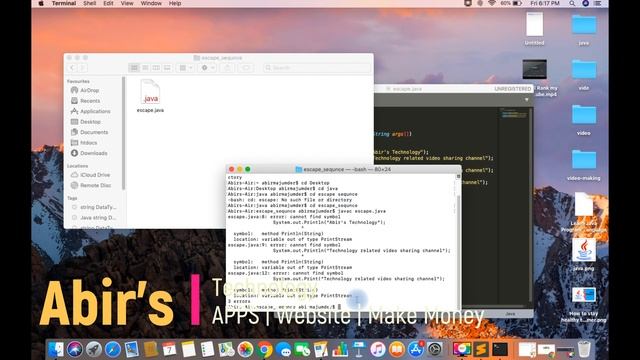Click Finder edit tags button
Viewport: 640px width, 360px height.
click(x=246, y=68)
